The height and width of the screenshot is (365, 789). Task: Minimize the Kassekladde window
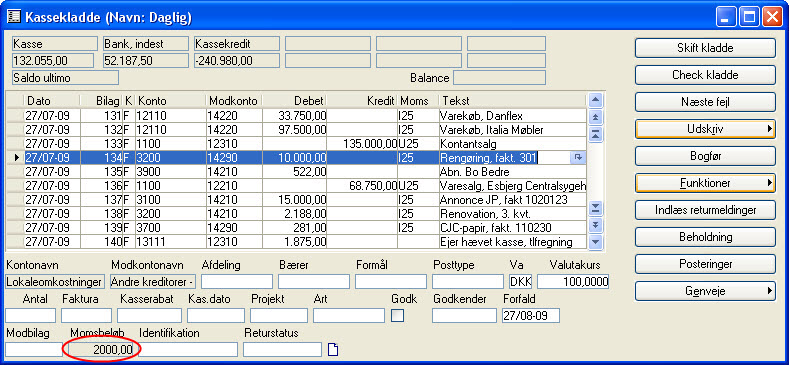coord(725,18)
